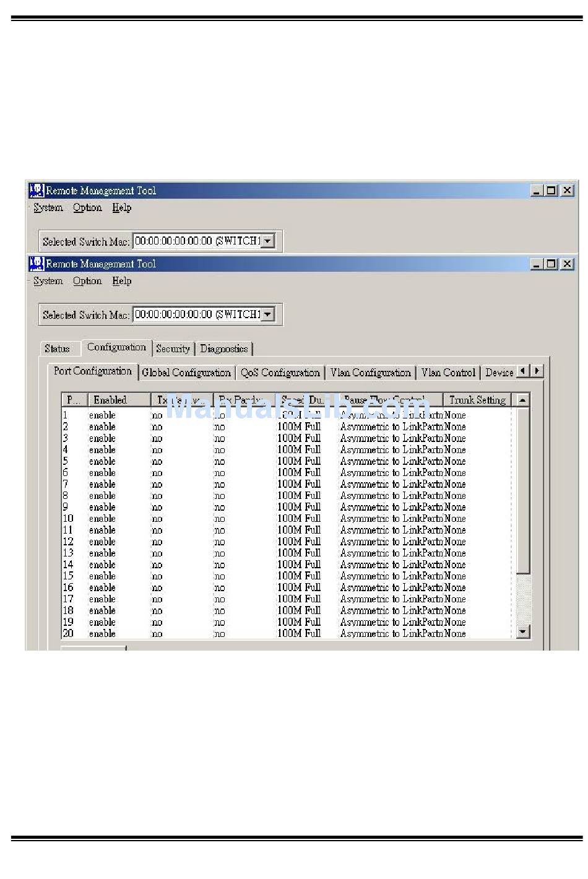The width and height of the screenshot is (588, 879).
Task: Click the port list scroll-up arrow
Action: click(x=523, y=401)
